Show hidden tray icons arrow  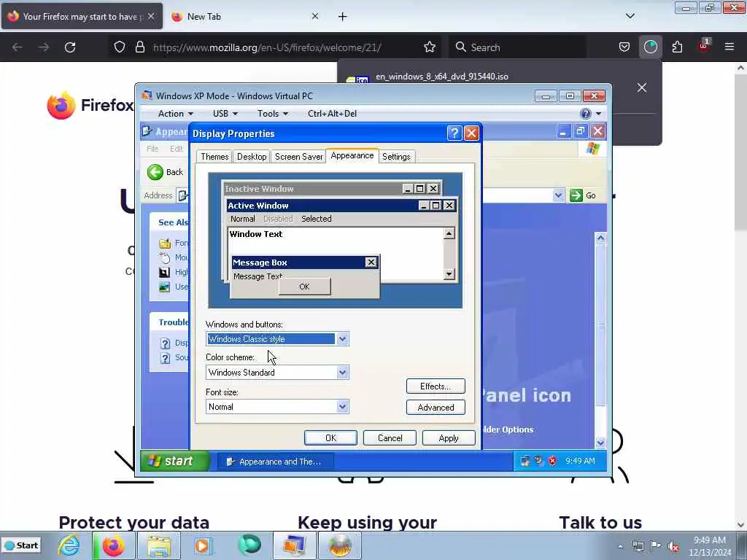pos(620,547)
